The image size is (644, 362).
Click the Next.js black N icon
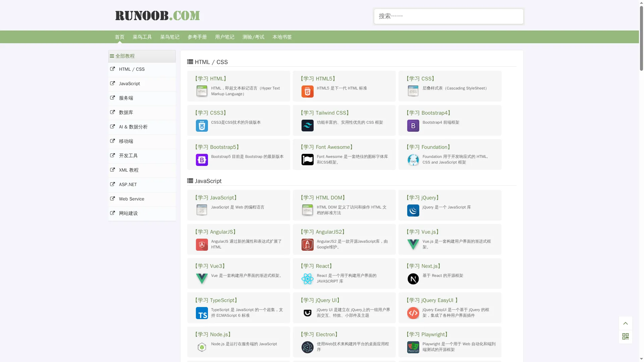413,279
